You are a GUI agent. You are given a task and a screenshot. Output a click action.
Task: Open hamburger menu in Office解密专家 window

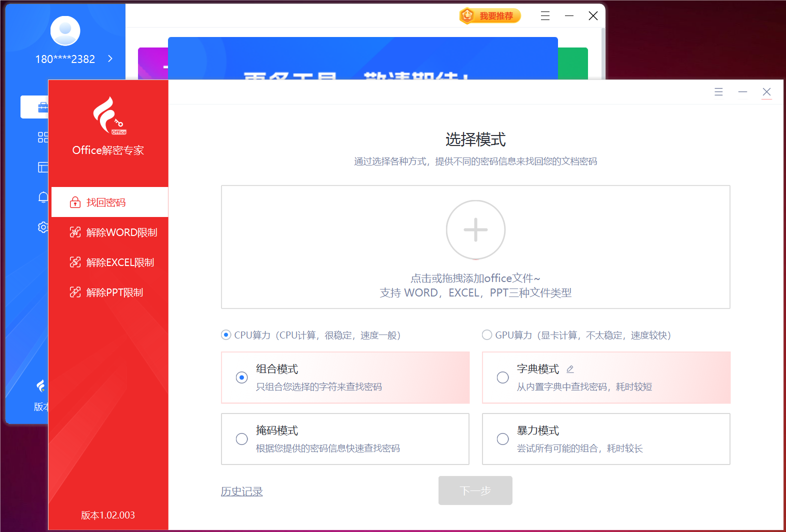coord(718,92)
